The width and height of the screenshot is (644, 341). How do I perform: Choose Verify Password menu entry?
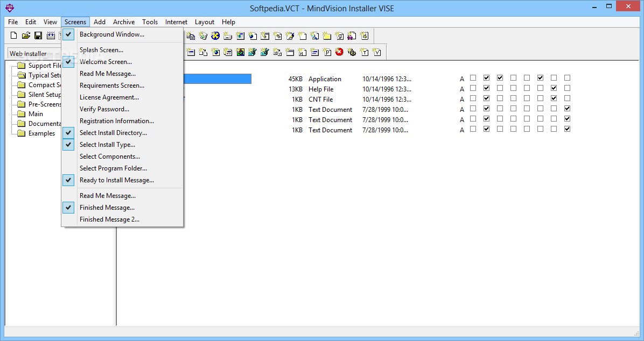click(x=122, y=109)
